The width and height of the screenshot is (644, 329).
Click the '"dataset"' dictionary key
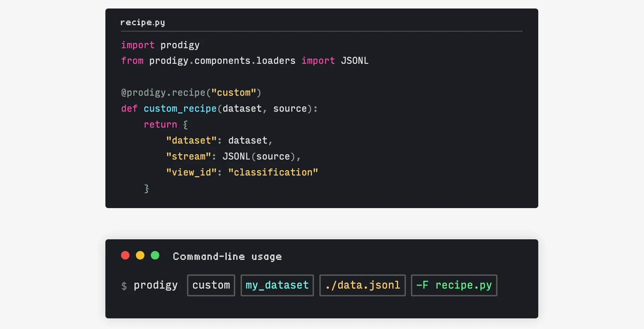coord(191,140)
